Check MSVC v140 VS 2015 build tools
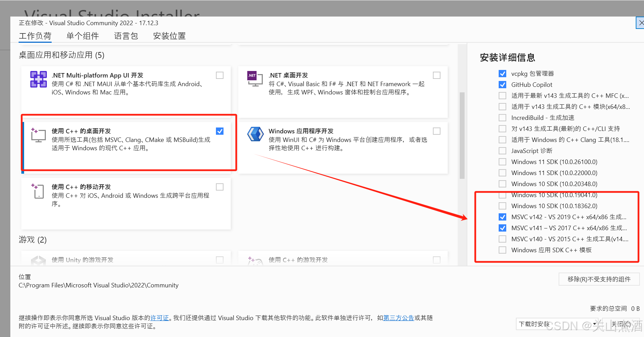This screenshot has height=337, width=644. pos(502,239)
